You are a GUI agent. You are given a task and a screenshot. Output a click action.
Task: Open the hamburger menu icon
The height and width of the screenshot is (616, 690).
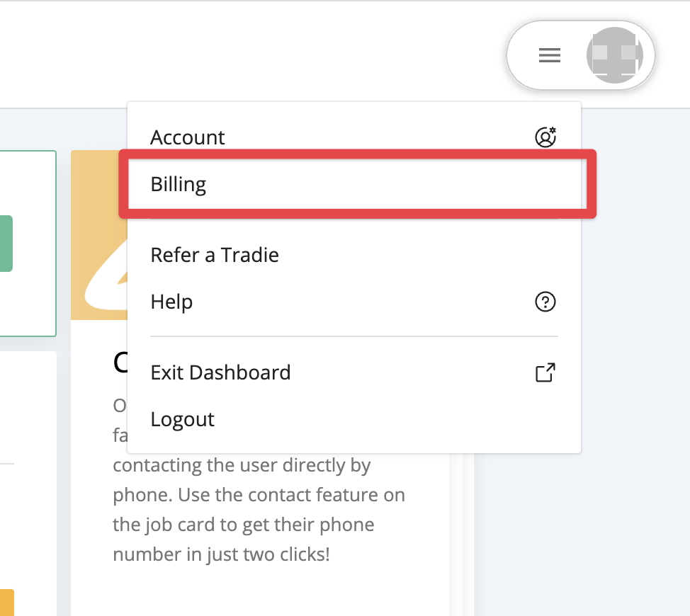550,55
